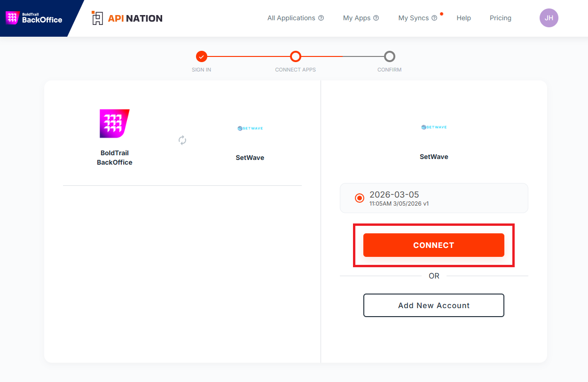588x382 pixels.
Task: Click the Confirm step circle
Action: coord(389,57)
